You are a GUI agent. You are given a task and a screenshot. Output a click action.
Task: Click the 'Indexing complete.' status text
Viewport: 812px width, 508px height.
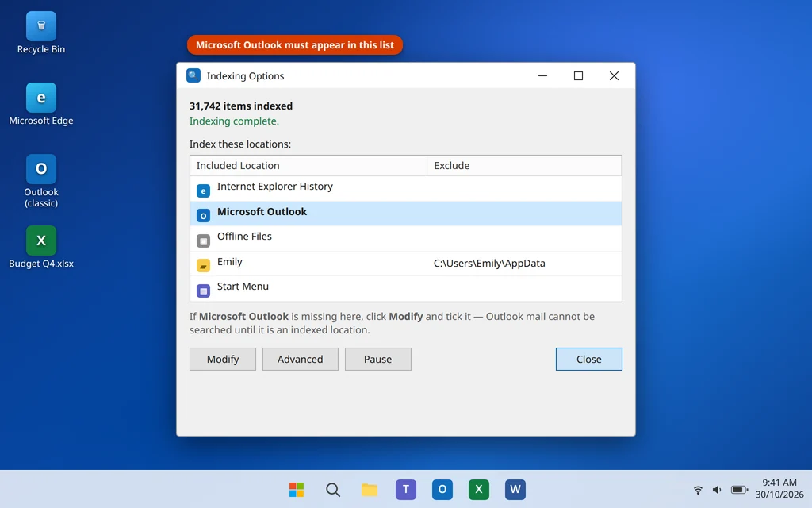234,121
